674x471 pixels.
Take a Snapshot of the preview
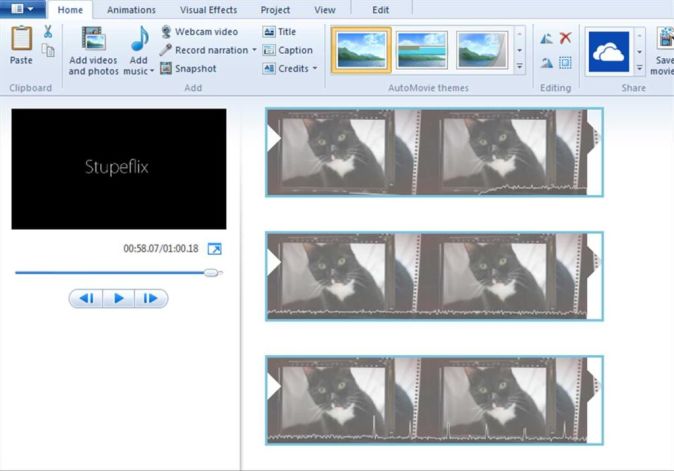188,68
